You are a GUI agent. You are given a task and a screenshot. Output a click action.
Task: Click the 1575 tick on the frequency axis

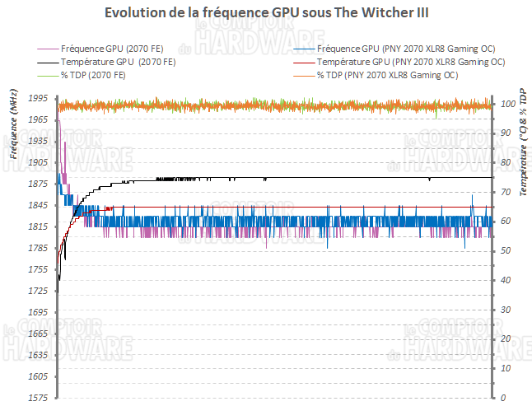point(36,399)
